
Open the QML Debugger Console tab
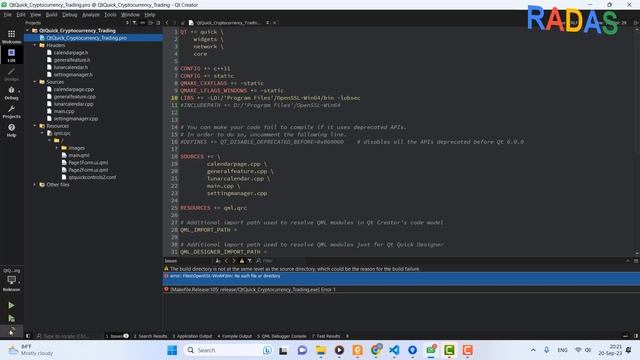282,336
